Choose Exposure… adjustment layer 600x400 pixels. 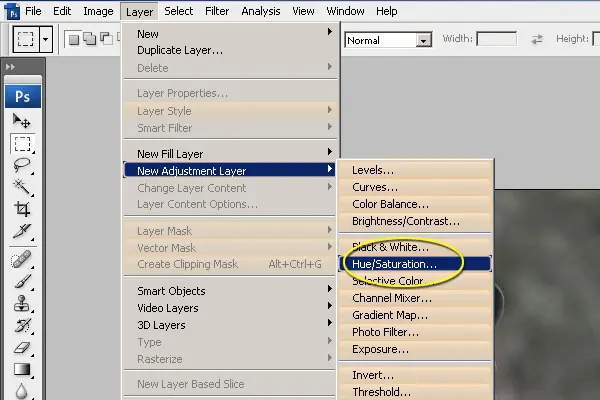415,349
